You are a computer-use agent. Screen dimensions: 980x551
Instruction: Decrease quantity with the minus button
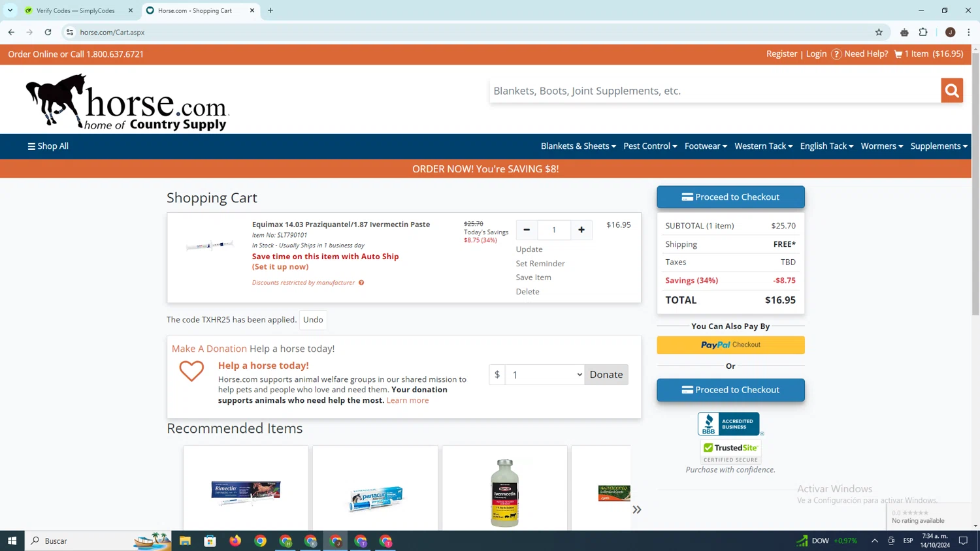tap(527, 230)
